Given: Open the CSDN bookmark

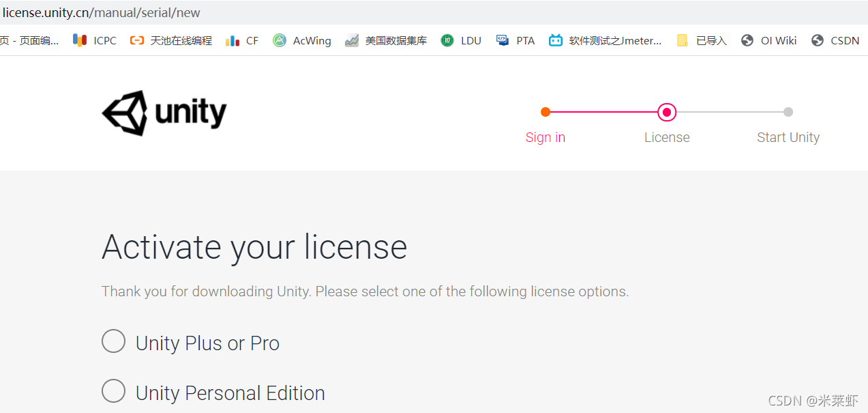Looking at the screenshot, I should pyautogui.click(x=835, y=40).
